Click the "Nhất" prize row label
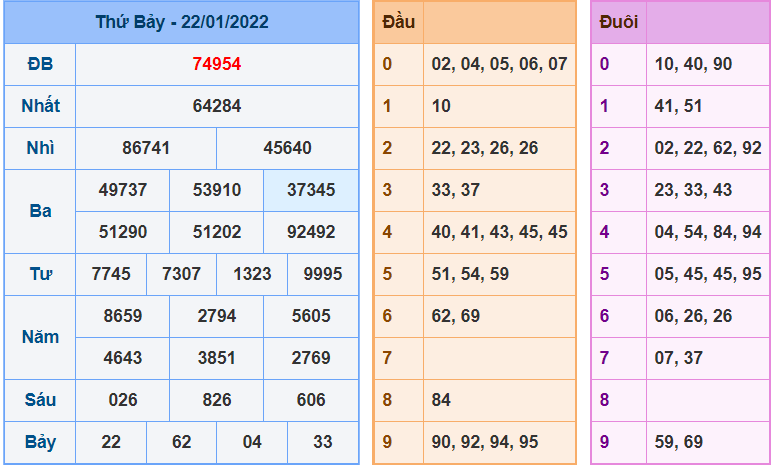The height and width of the screenshot is (465, 773). click(x=40, y=106)
